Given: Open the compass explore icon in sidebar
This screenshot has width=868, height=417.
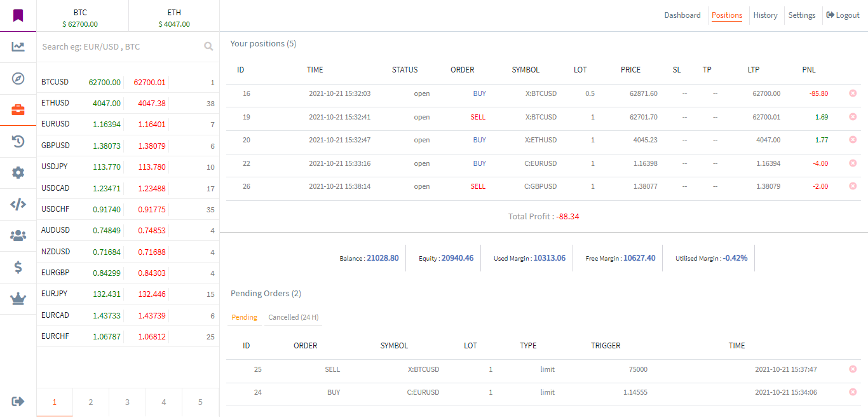Looking at the screenshot, I should pos(18,78).
